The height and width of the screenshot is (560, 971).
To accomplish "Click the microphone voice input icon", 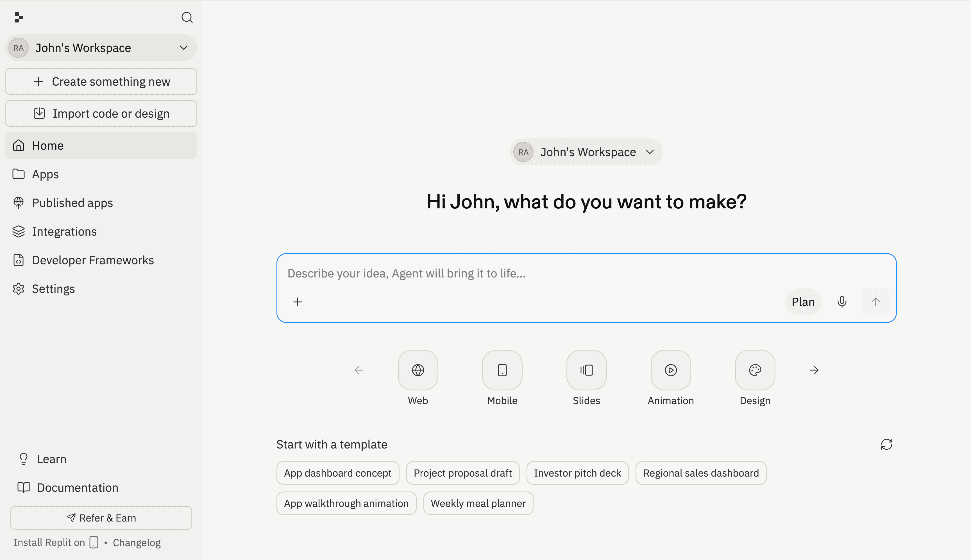I will coord(842,302).
